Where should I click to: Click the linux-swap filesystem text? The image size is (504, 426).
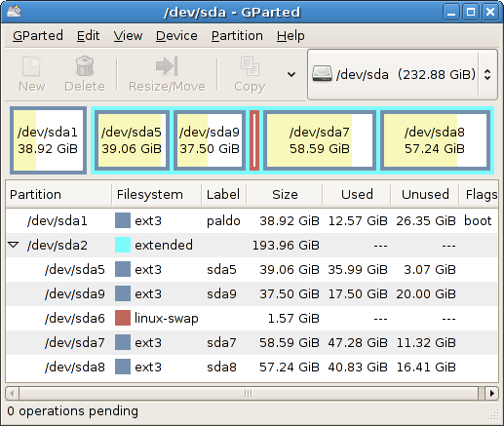[167, 319]
